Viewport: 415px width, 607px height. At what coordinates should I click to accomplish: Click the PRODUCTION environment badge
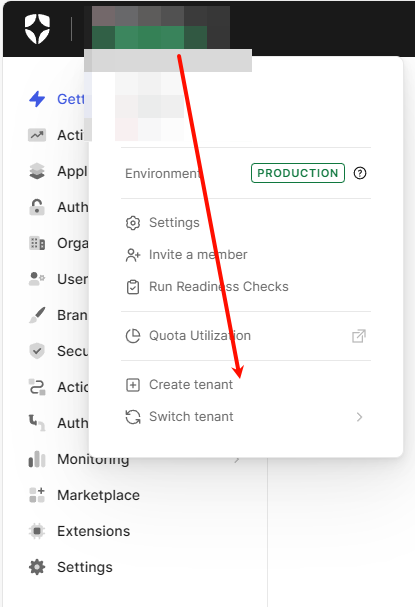point(298,173)
